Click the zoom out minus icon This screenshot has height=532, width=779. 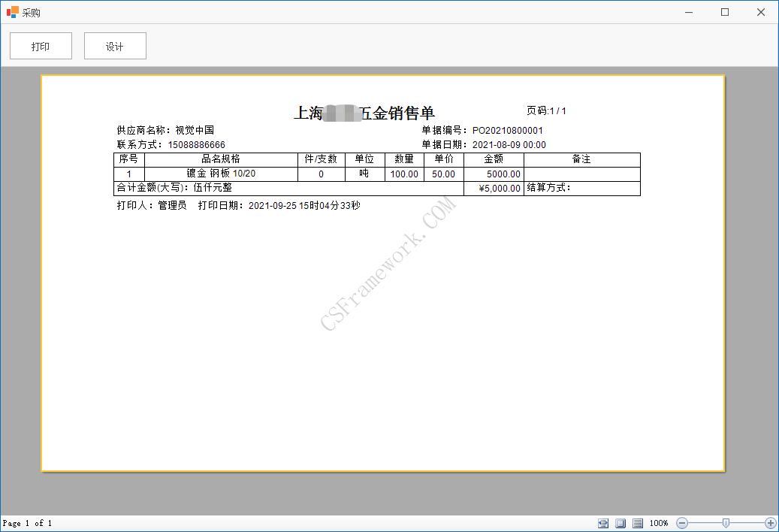(682, 522)
